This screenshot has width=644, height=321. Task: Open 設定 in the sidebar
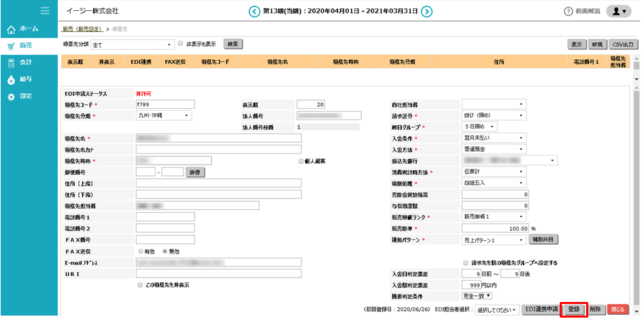click(24, 97)
